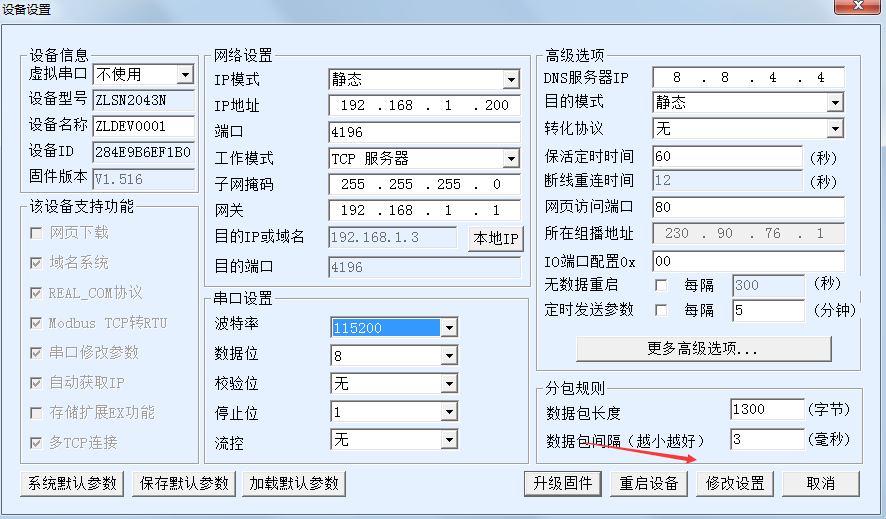This screenshot has height=519, width=886.
Task: Click into the 端口 input field
Action: pos(423,132)
